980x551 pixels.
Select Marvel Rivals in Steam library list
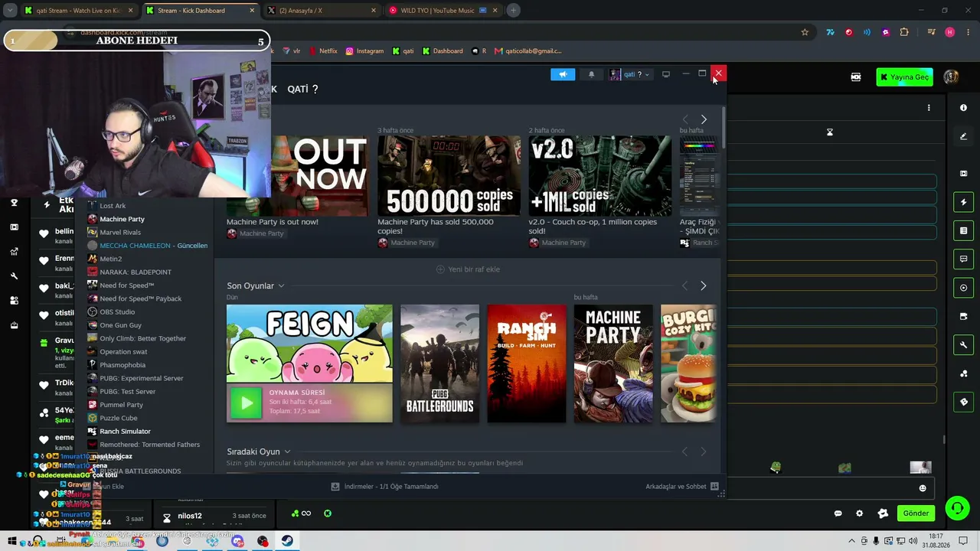pos(120,233)
